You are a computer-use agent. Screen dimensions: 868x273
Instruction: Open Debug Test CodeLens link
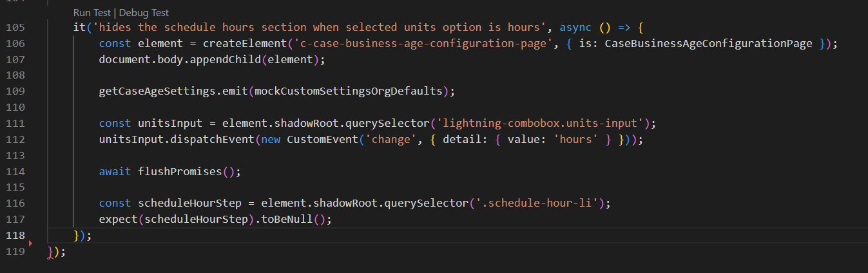144,12
